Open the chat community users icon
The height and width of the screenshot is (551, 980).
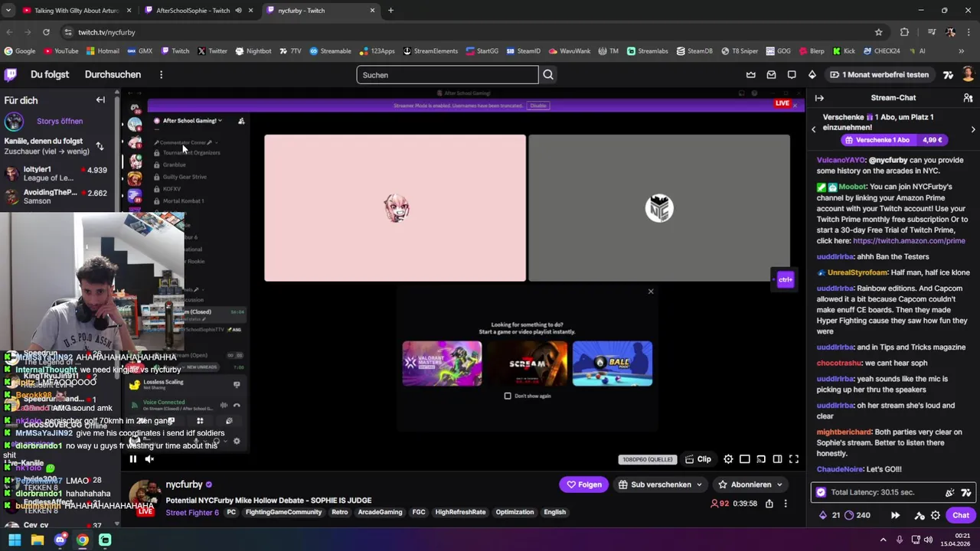968,98
